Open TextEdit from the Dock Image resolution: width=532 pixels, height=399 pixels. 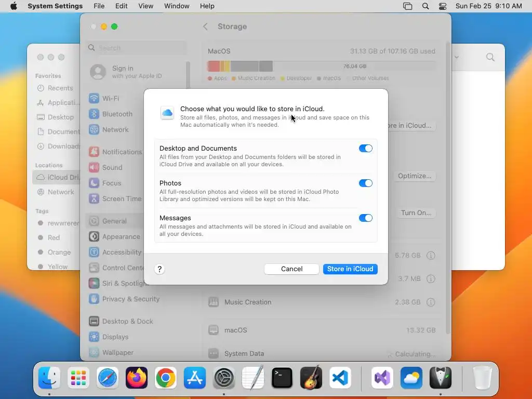coord(253,378)
